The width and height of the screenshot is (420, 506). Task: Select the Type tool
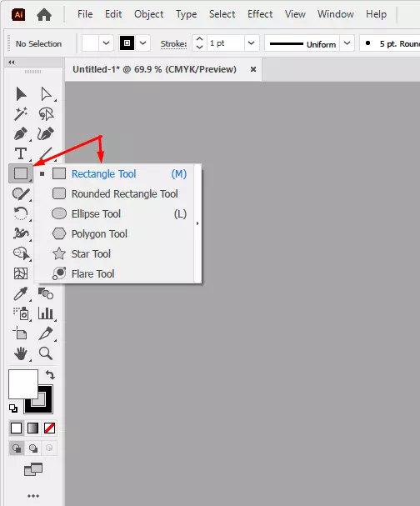tap(21, 153)
